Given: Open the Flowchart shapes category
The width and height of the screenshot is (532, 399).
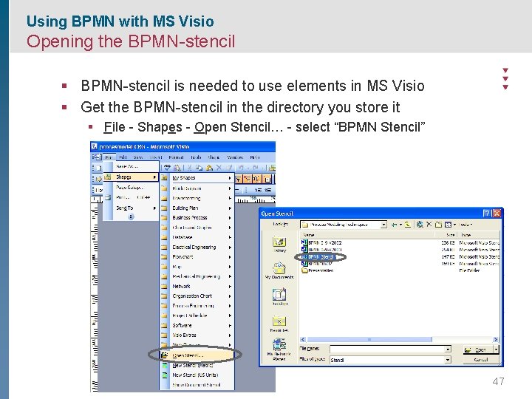Looking at the screenshot, I should [x=197, y=257].
